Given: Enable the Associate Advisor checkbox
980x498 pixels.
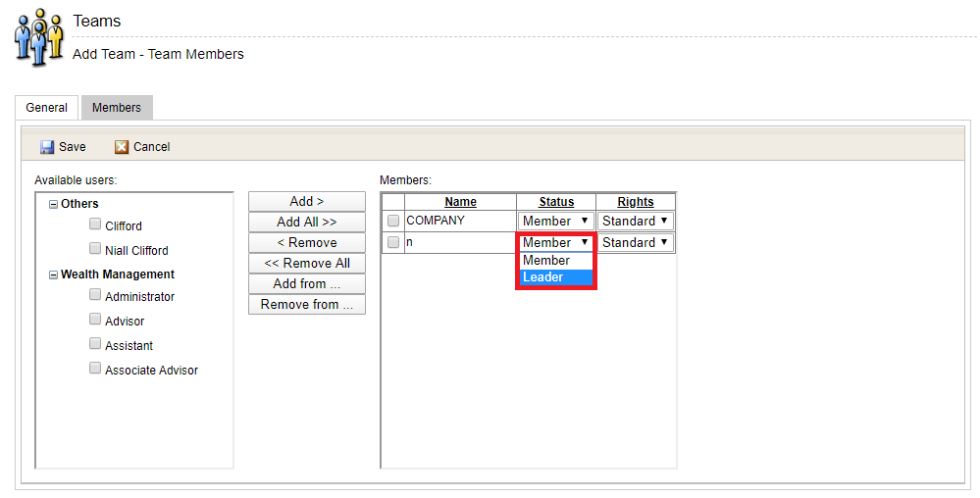Looking at the screenshot, I should tap(95, 369).
